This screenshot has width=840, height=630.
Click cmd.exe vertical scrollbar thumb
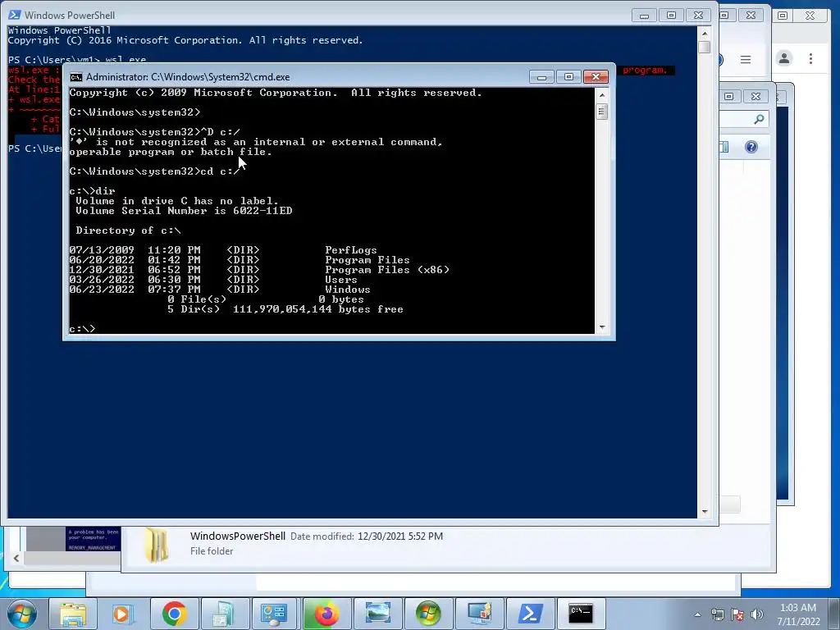click(x=602, y=112)
